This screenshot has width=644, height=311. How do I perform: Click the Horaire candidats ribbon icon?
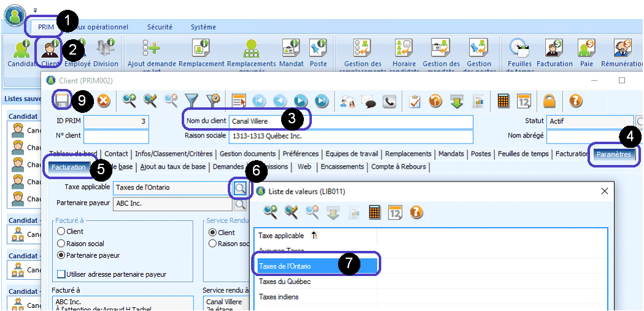coord(403,52)
